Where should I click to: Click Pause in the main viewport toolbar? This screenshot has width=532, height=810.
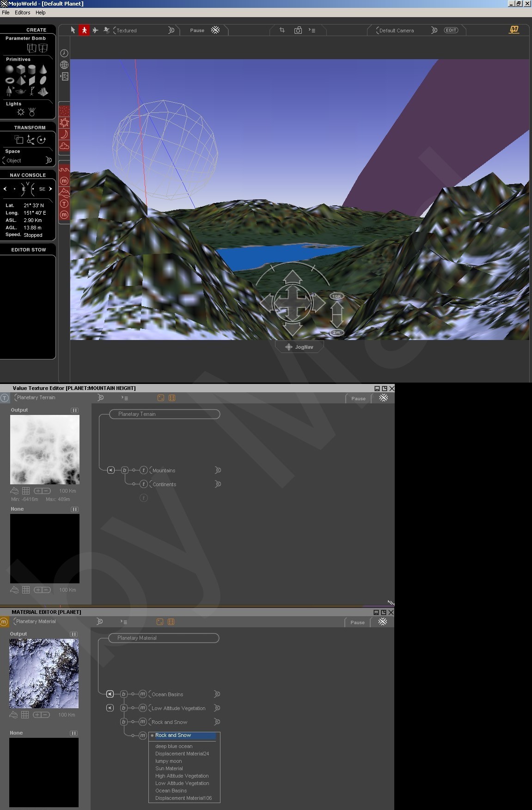(x=197, y=31)
